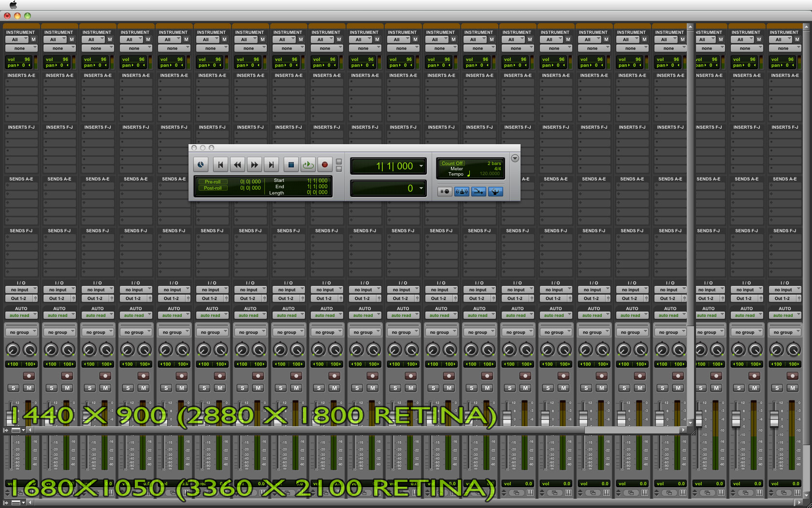Open the 'auto read' automation selector on the first strip
Screen dimensions: 812x508
pos(21,315)
